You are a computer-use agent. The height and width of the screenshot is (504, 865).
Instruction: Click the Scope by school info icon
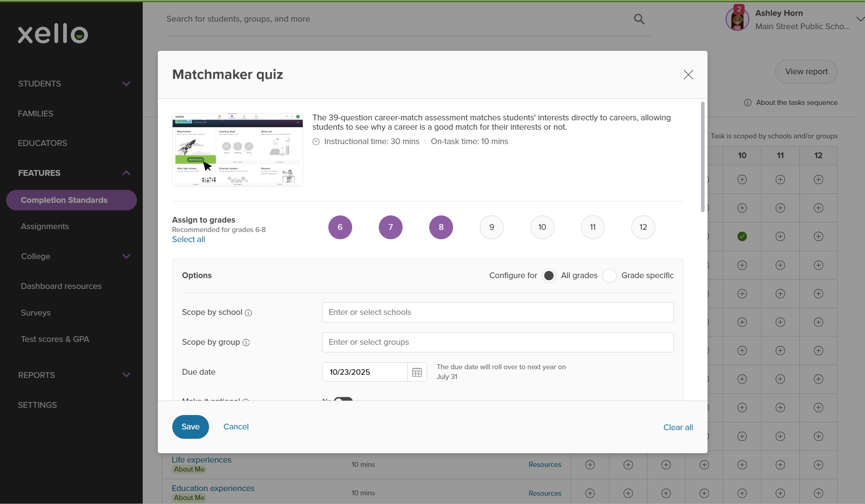(x=248, y=313)
